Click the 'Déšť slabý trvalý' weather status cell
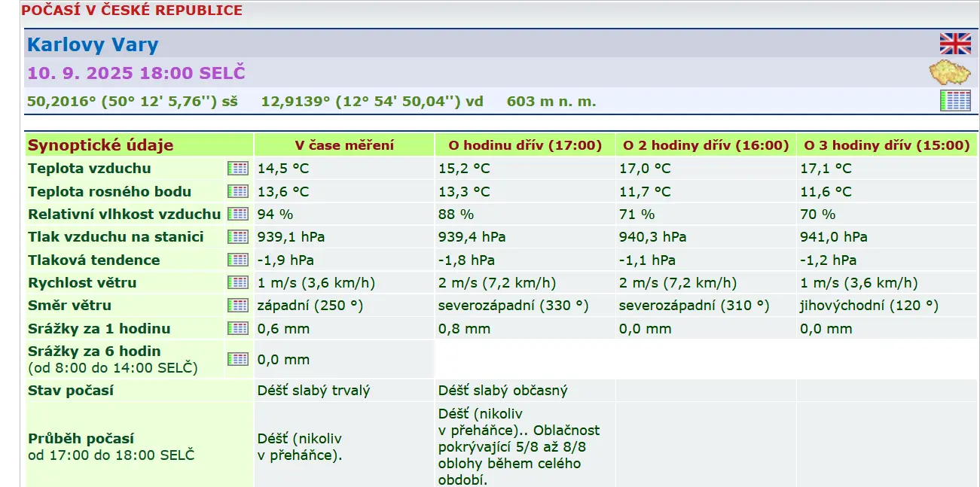The width and height of the screenshot is (980, 487). click(314, 391)
